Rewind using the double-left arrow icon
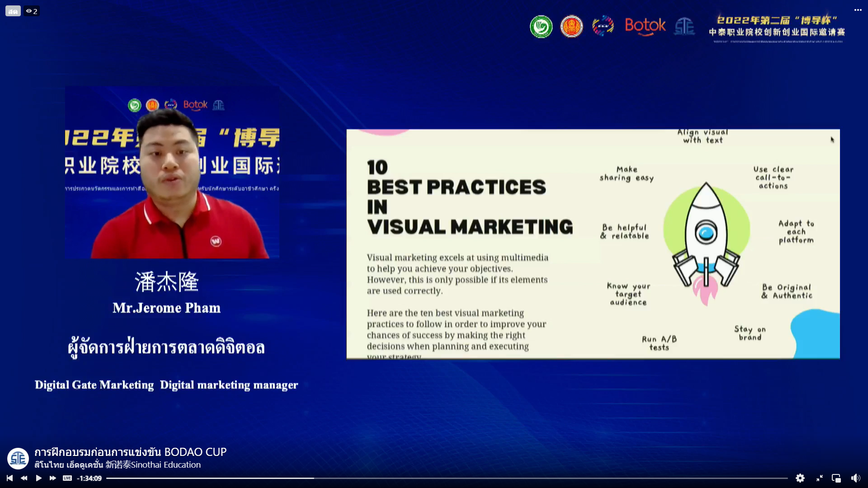The width and height of the screenshot is (868, 488). [x=24, y=478]
